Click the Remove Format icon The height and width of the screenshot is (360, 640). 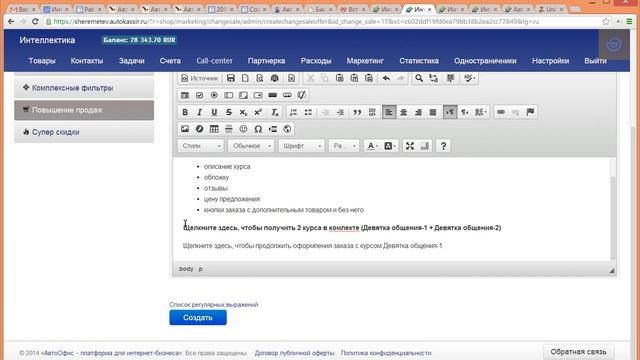275,112
